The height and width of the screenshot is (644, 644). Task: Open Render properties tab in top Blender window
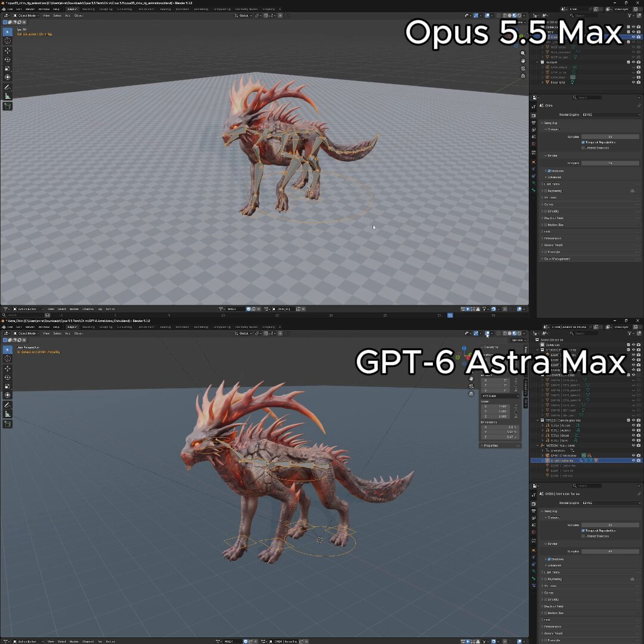[534, 116]
